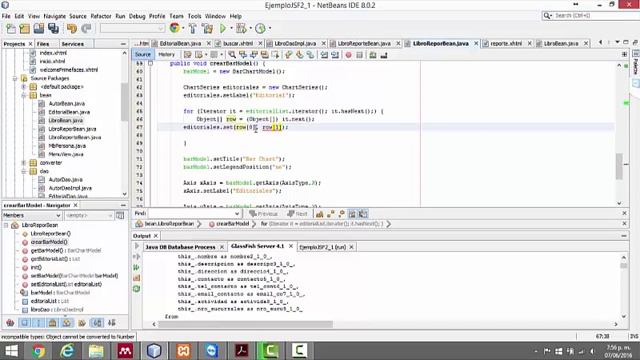Click the Find text input field

pos(191,214)
